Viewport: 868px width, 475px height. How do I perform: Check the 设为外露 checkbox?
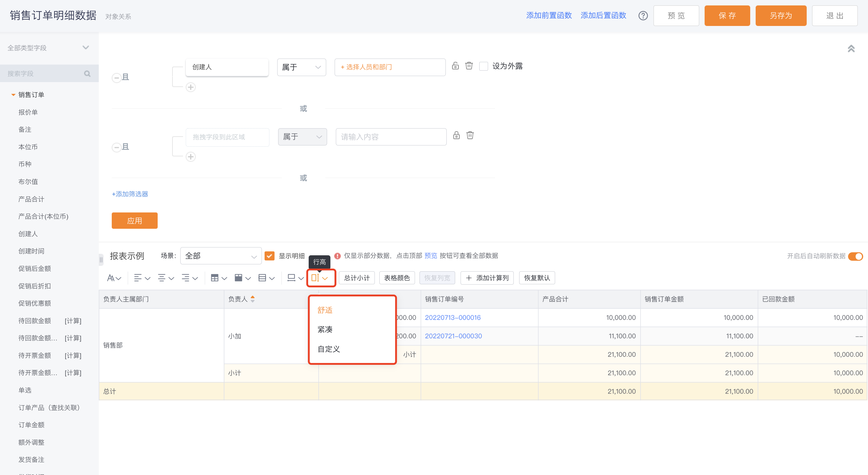[x=483, y=66]
